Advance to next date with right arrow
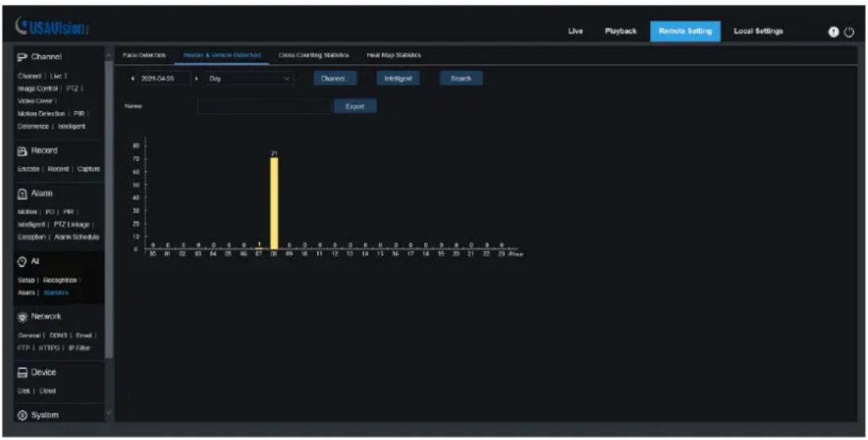This screenshot has width=868, height=440. pos(196,79)
